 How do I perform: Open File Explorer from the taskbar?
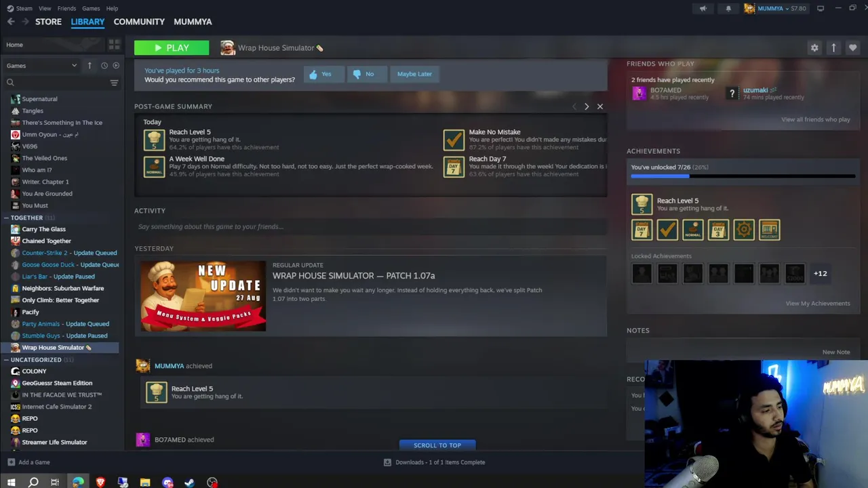(x=145, y=483)
